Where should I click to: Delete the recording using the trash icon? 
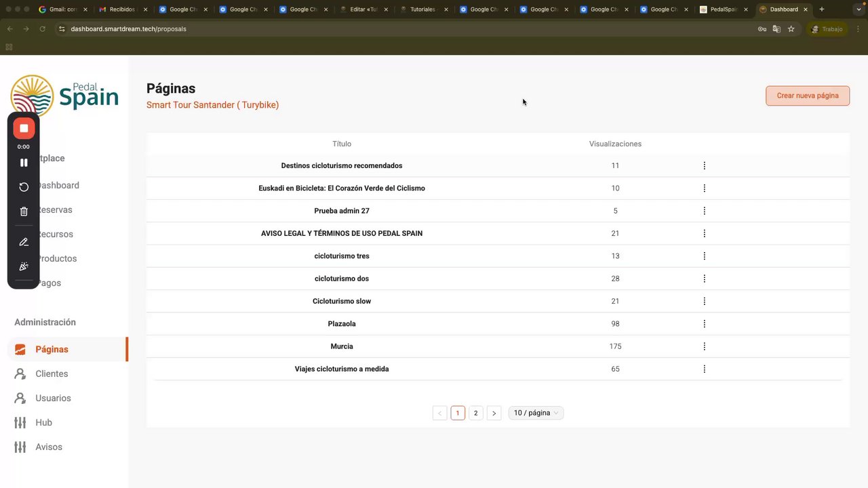pos(24,211)
